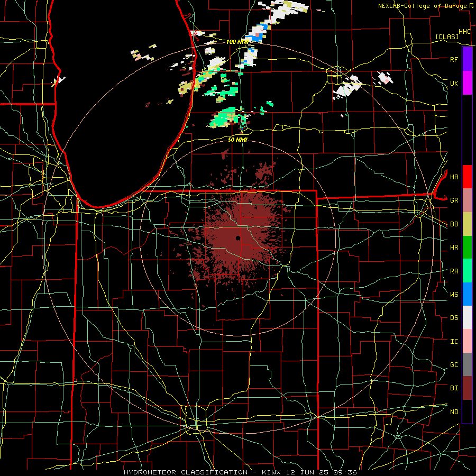Screen dimensions: 476x476
Task: Click the RA legend label
Action: (x=454, y=271)
